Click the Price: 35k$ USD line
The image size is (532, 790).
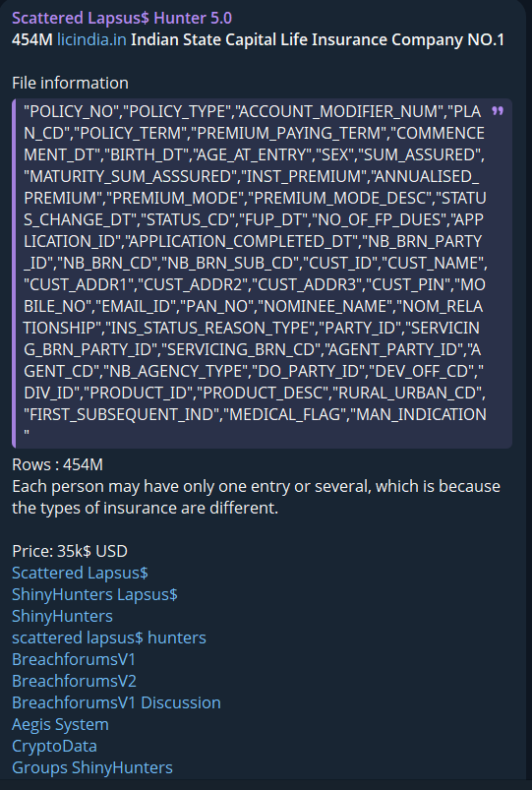coord(70,551)
